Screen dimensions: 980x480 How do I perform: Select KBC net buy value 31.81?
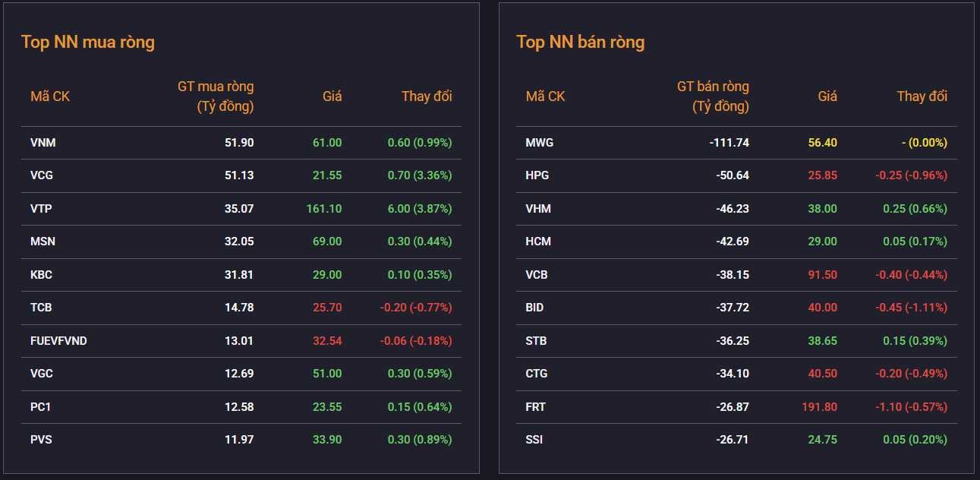(239, 275)
